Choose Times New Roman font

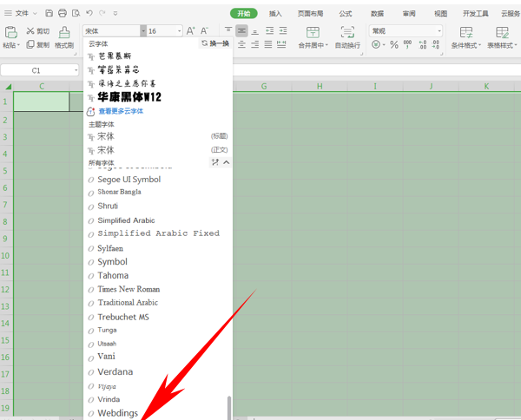[129, 289]
